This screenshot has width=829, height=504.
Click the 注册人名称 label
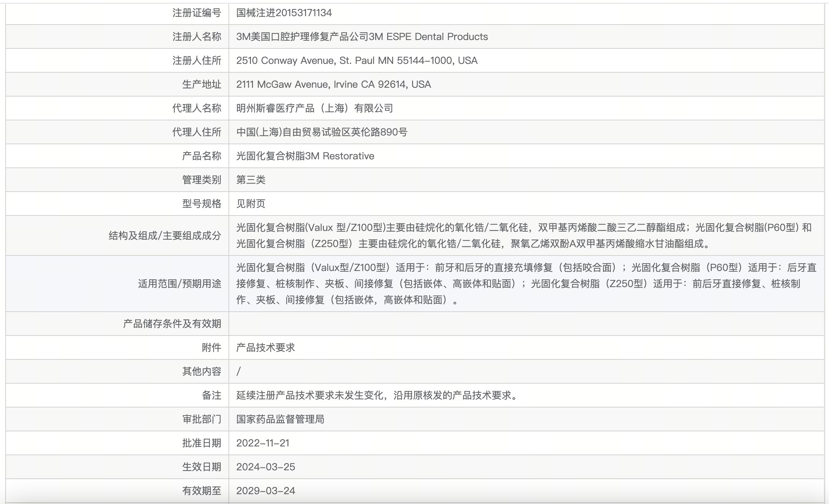point(197,37)
